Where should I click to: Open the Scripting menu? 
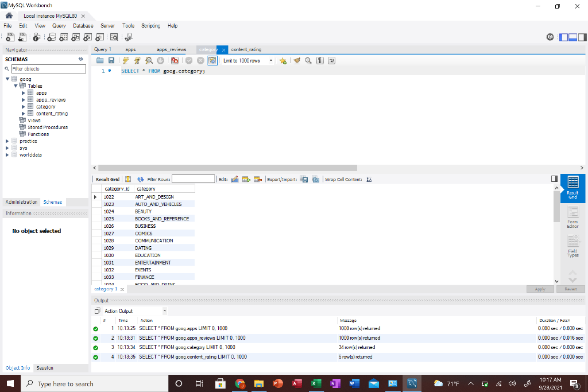click(x=151, y=25)
